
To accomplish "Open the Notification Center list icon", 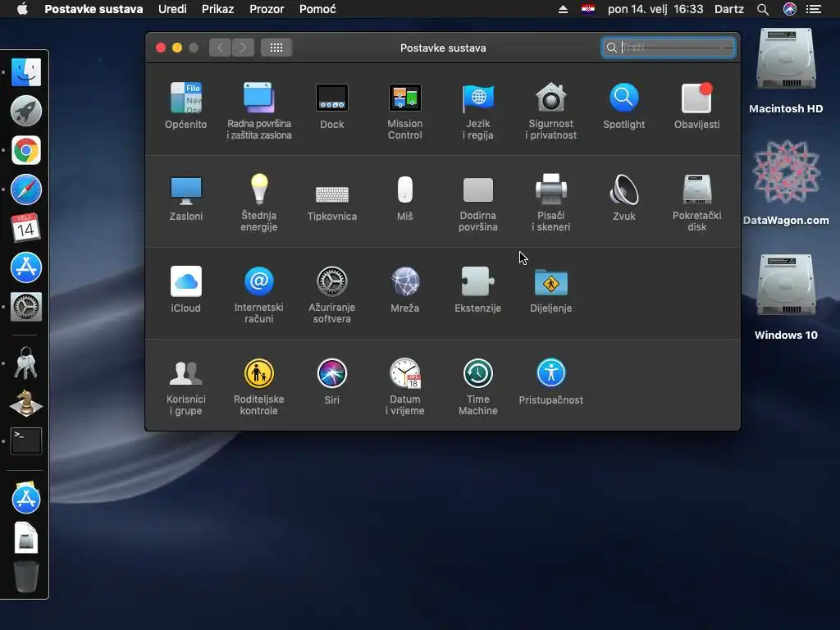I will click(x=814, y=9).
